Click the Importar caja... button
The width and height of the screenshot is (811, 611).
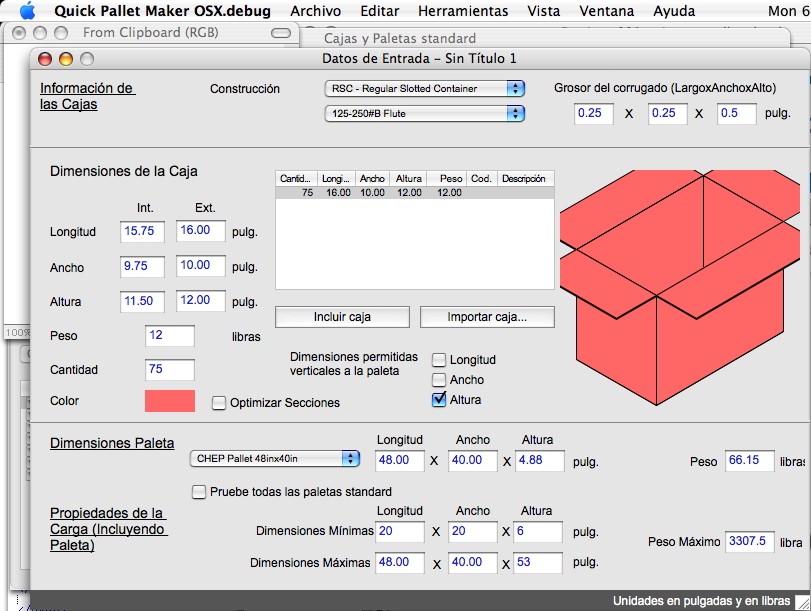point(487,317)
